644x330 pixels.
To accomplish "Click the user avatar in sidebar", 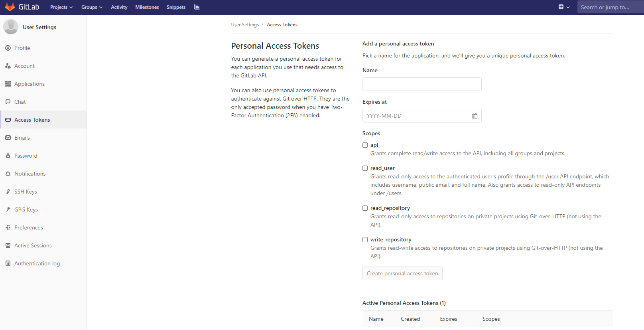I will click(x=11, y=27).
